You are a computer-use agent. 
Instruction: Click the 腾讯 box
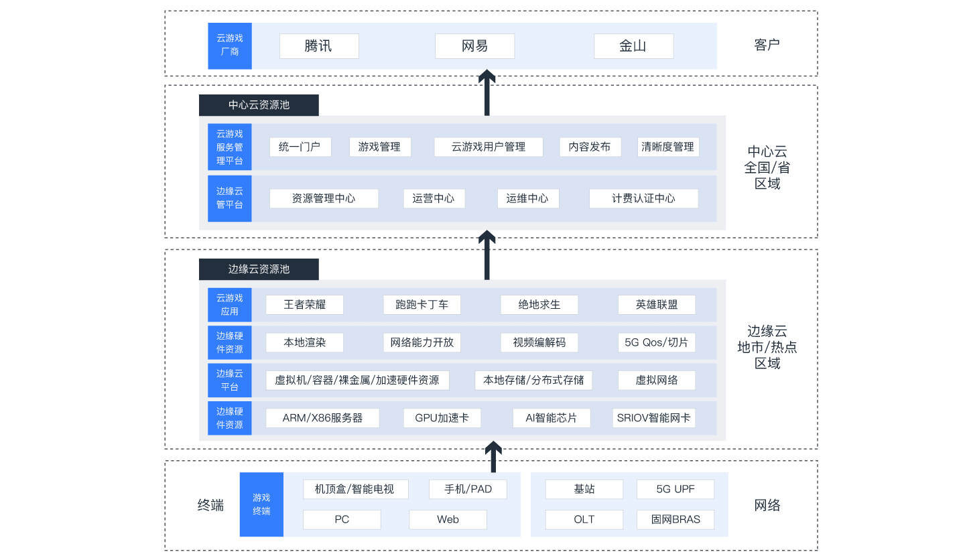[x=319, y=46]
